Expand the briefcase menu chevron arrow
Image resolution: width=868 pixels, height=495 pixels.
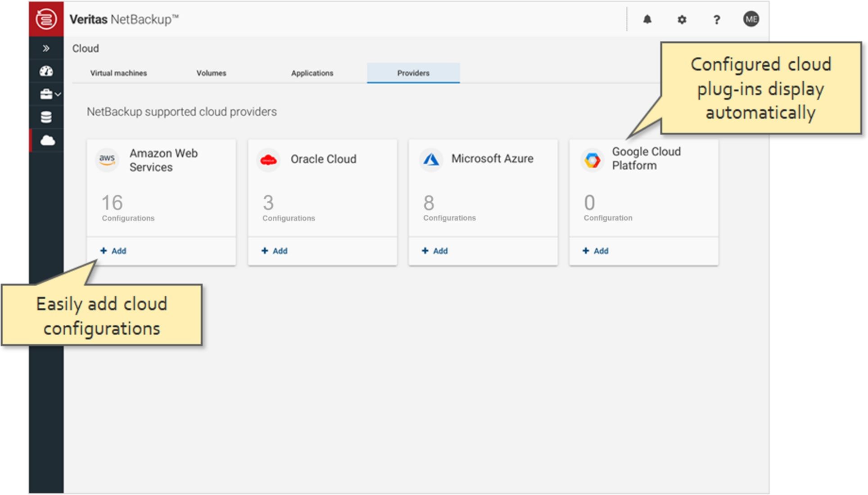click(x=58, y=94)
